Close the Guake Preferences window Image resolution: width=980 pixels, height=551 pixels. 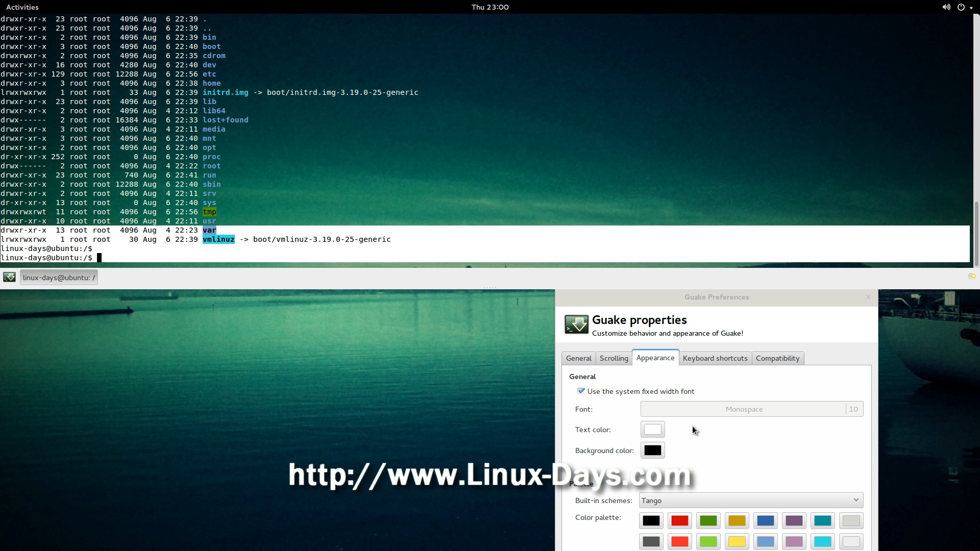click(x=868, y=297)
